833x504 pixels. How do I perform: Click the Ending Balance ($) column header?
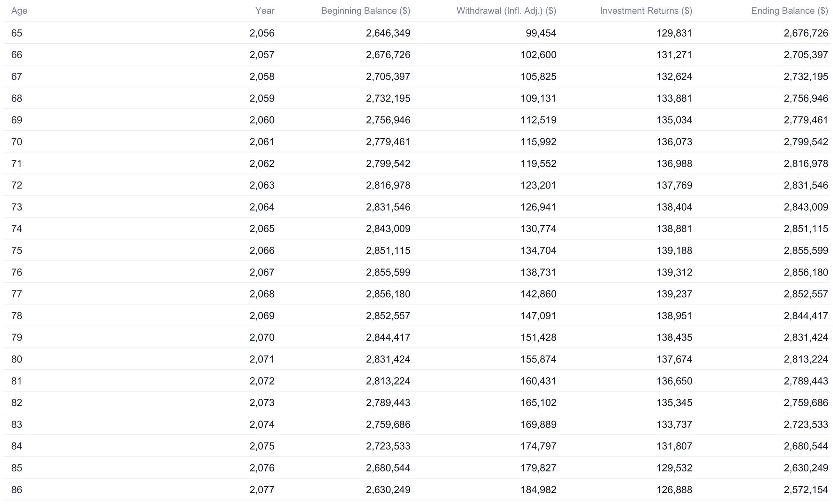click(790, 11)
